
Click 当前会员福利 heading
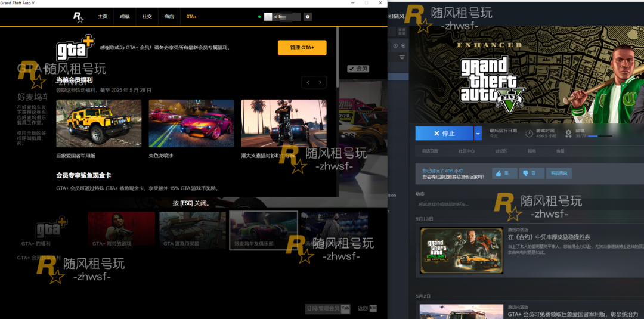pos(75,80)
